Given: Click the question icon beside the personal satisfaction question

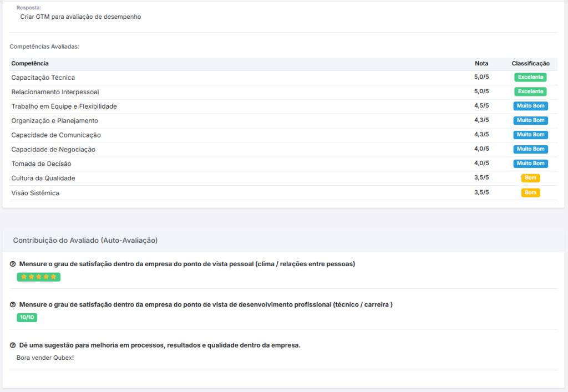Looking at the screenshot, I should pos(13,264).
